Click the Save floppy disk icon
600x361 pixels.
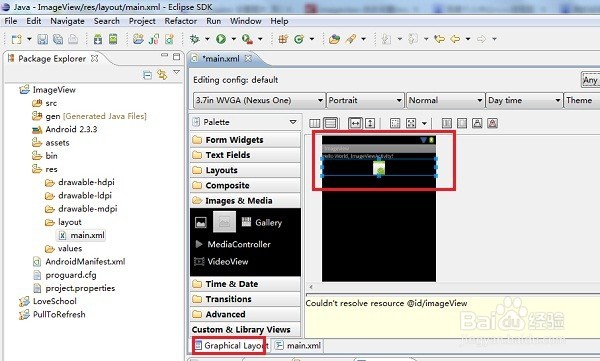click(x=42, y=39)
